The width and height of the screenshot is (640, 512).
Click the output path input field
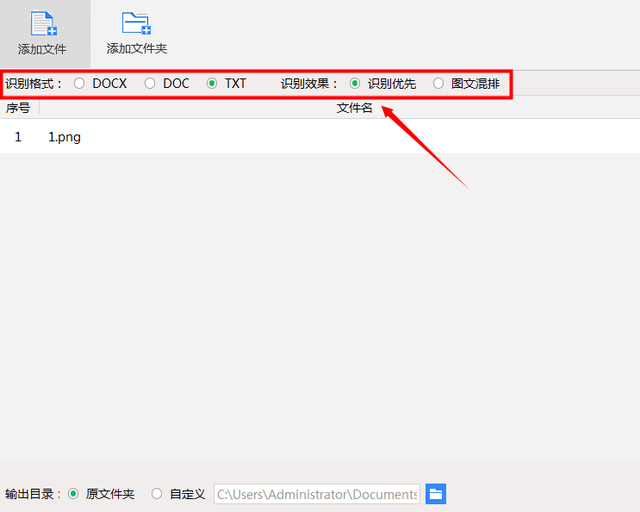pyautogui.click(x=317, y=494)
